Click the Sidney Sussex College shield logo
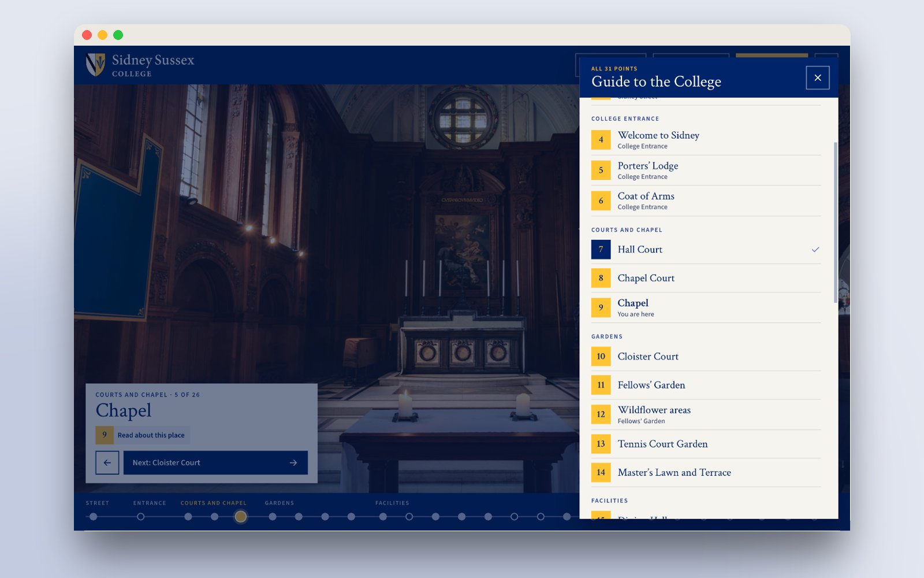 coord(95,64)
